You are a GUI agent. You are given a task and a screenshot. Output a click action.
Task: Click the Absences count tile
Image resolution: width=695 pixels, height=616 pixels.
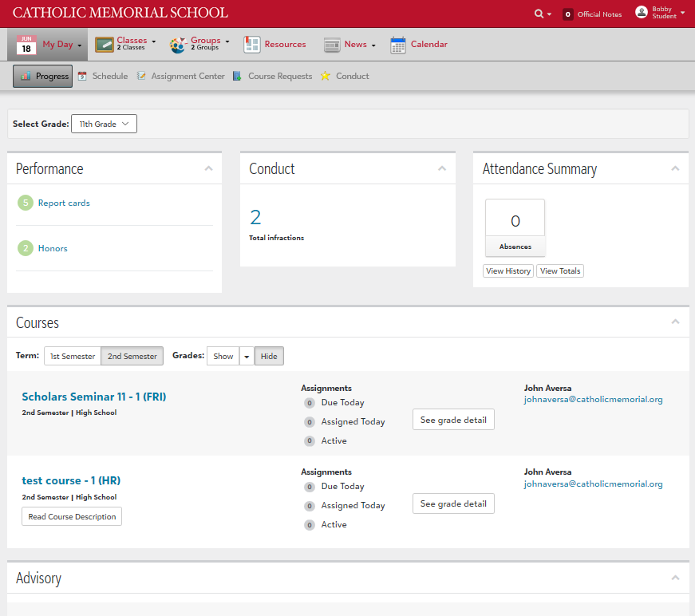515,227
